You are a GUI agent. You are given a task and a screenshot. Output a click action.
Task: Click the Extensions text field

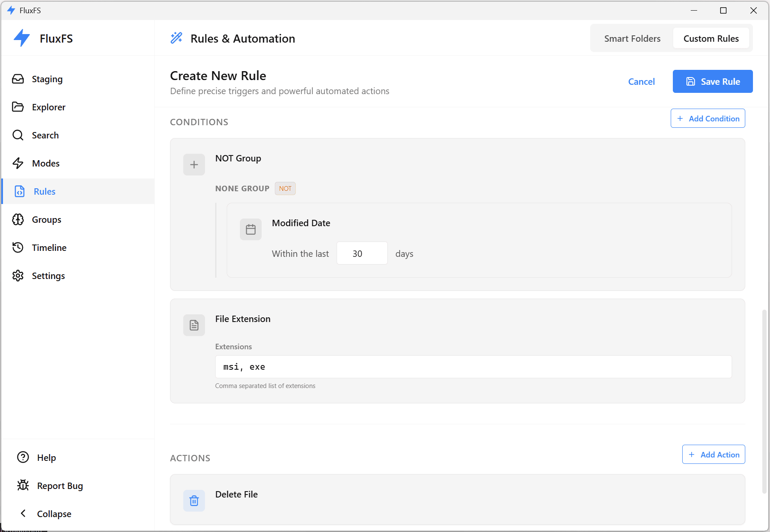click(x=473, y=367)
